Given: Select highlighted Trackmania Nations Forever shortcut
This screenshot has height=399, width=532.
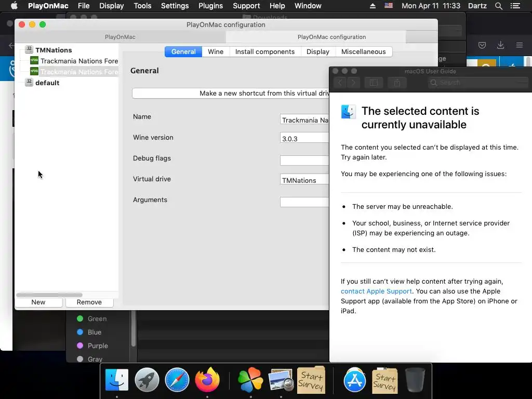Looking at the screenshot, I should pyautogui.click(x=79, y=72).
